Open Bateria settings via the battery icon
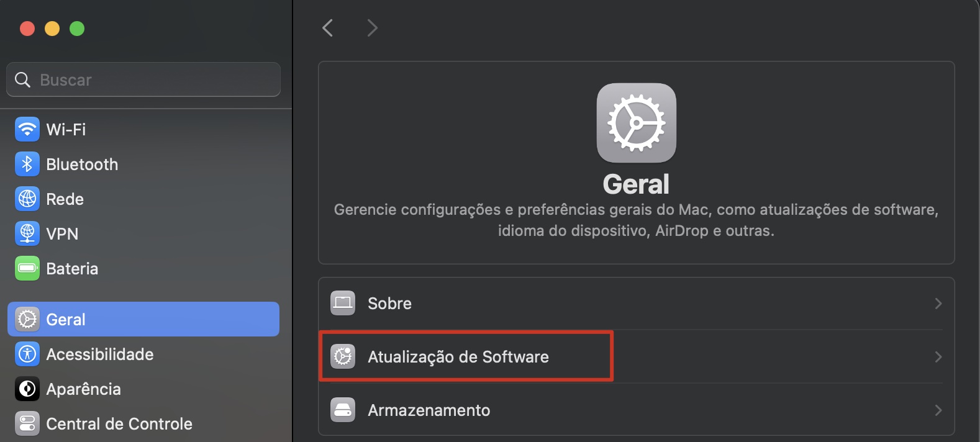980x442 pixels. (x=27, y=268)
